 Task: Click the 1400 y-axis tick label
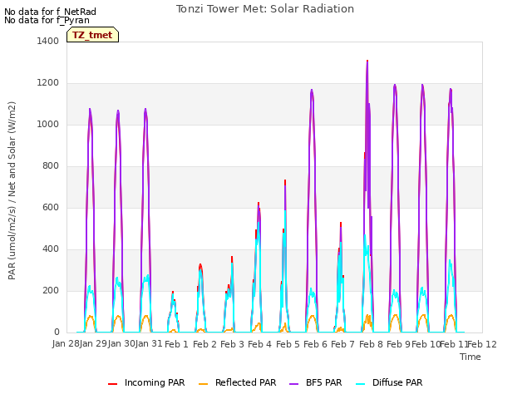pos(48,41)
